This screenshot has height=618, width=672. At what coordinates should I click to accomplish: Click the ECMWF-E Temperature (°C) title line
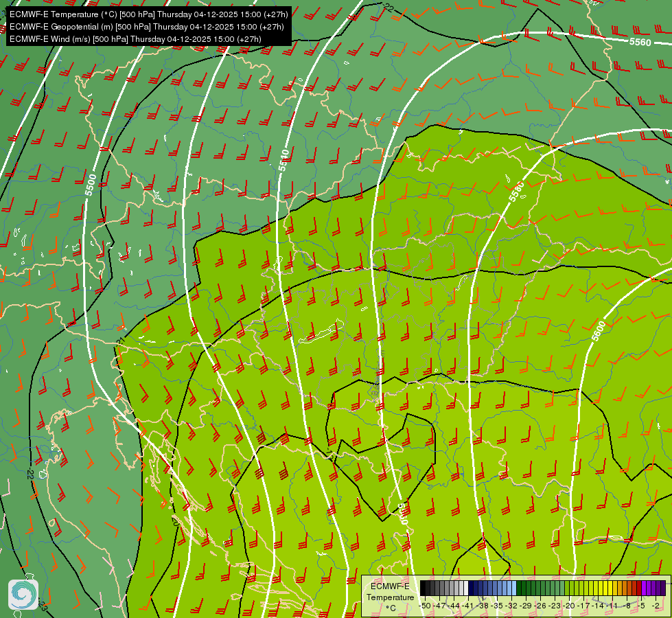point(148,14)
